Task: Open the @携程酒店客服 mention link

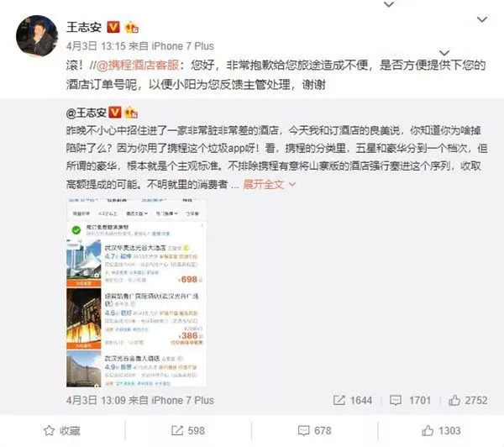Action: pos(138,66)
